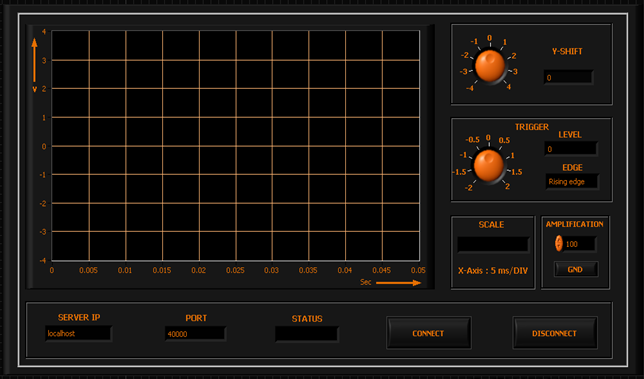The height and width of the screenshot is (379, 644).
Task: Click the CONNECT button
Action: 428,333
